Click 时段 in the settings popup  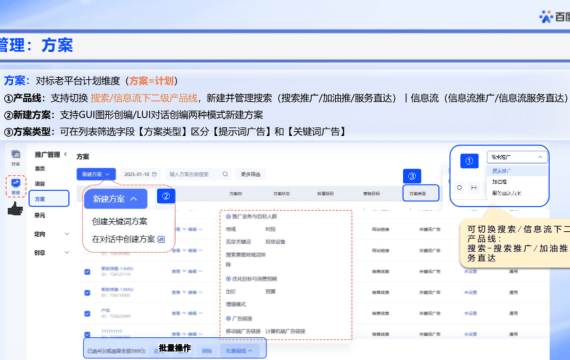tap(270, 229)
